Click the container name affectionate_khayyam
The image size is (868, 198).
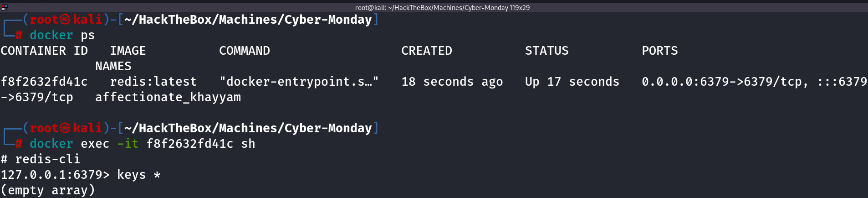[x=168, y=97]
